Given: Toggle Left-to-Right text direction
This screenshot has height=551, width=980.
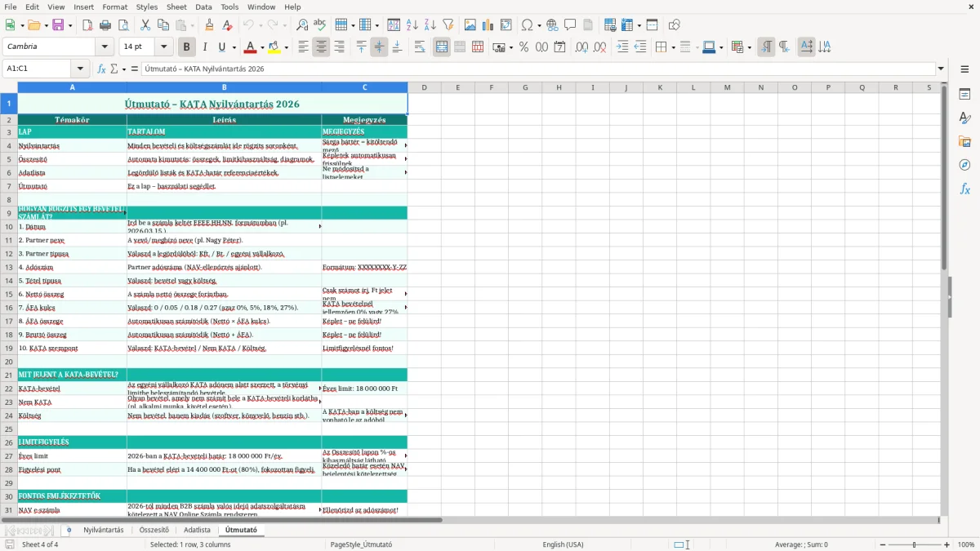Looking at the screenshot, I should coord(766,47).
